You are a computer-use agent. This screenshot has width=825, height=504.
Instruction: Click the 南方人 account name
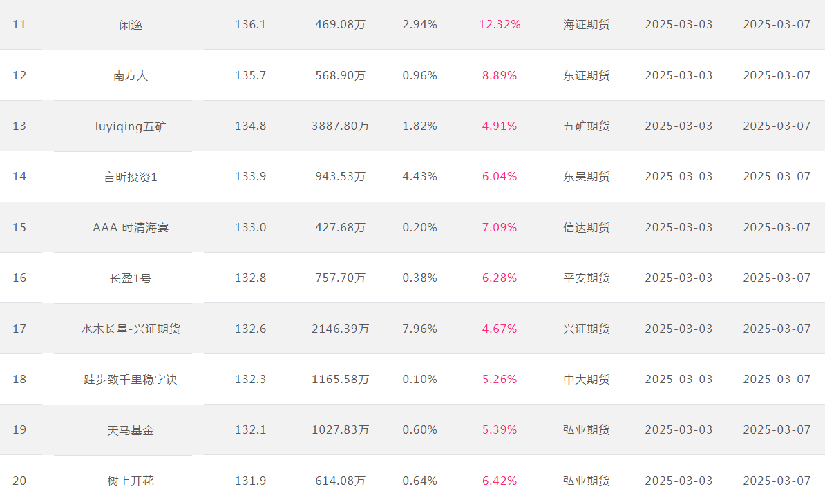pos(131,76)
